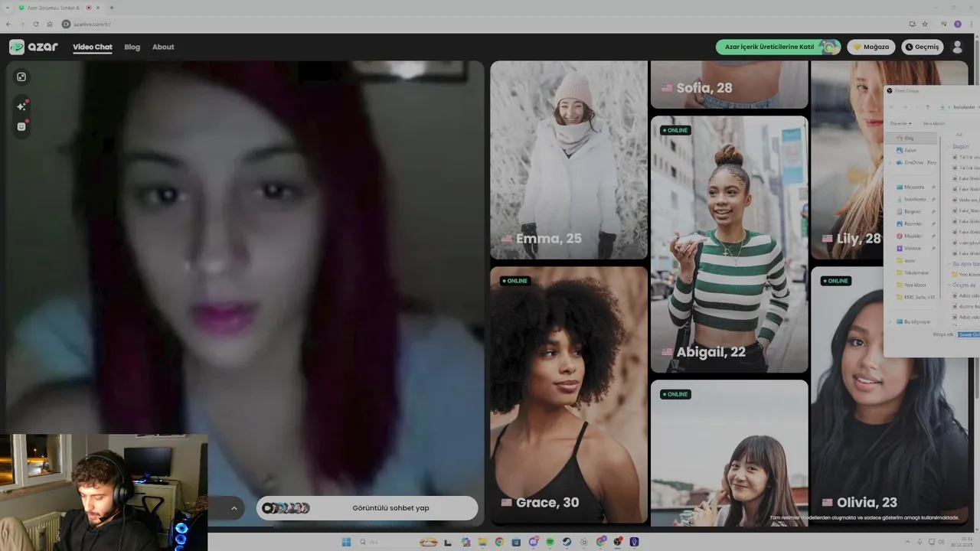The image size is (980, 551).
Task: Go back in the browser
Action: 8,24
